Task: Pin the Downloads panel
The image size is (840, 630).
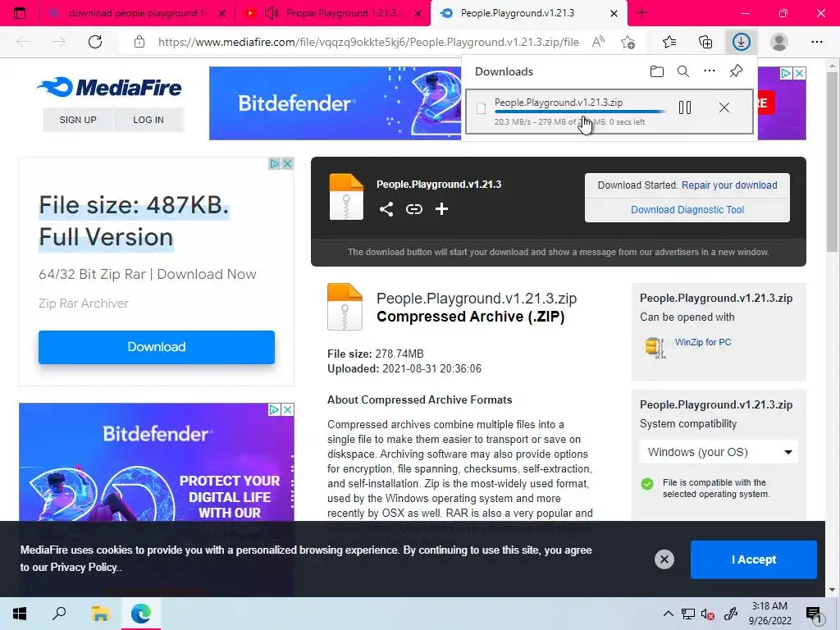Action: coord(736,71)
